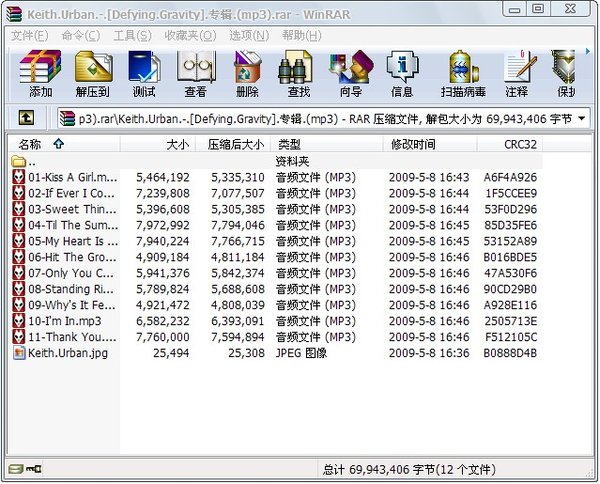
Task: Open the 文件(F) menu
Action: [x=29, y=36]
